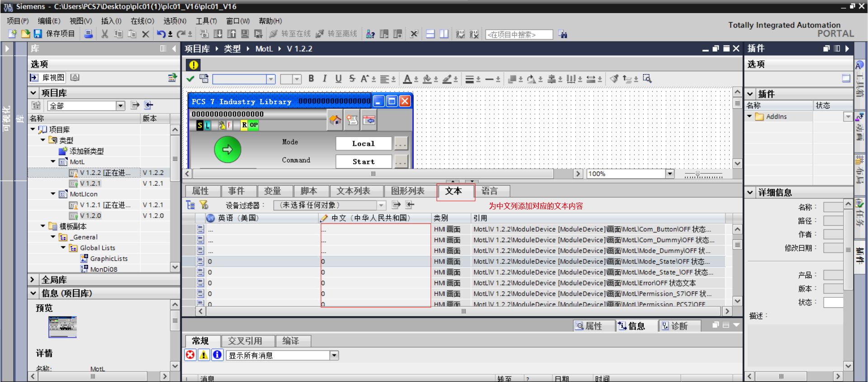Click the yellow warning indicator icon
The width and height of the screenshot is (868, 382).
coord(193,65)
